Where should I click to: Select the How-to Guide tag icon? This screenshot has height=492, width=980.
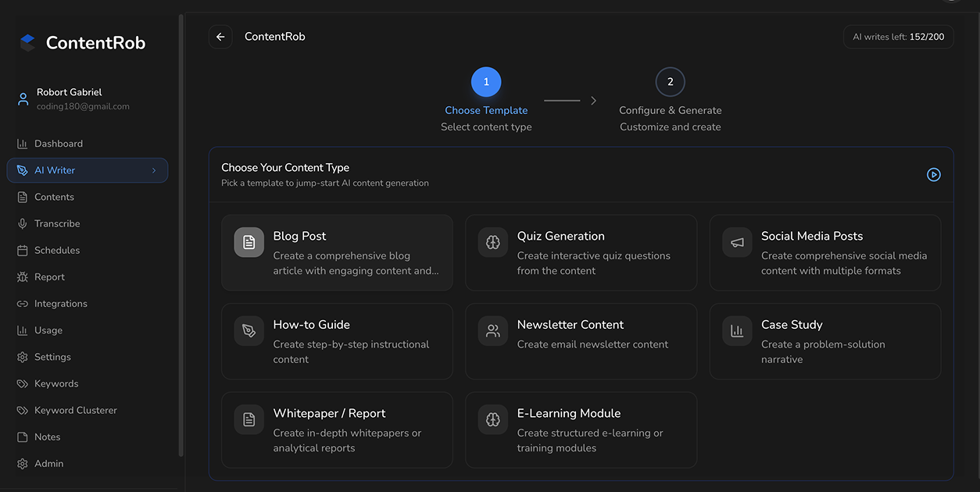248,330
